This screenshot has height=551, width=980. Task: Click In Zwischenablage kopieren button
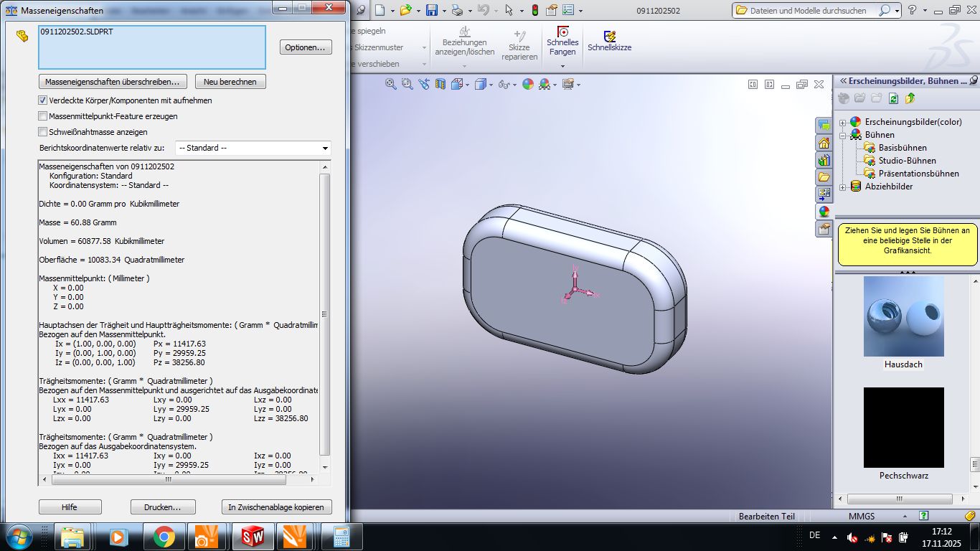click(x=276, y=507)
